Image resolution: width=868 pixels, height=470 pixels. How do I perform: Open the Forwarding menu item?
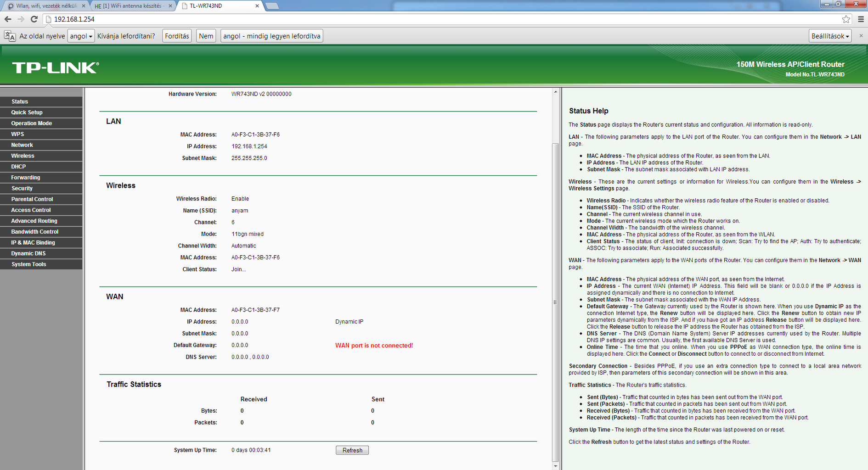[41, 178]
